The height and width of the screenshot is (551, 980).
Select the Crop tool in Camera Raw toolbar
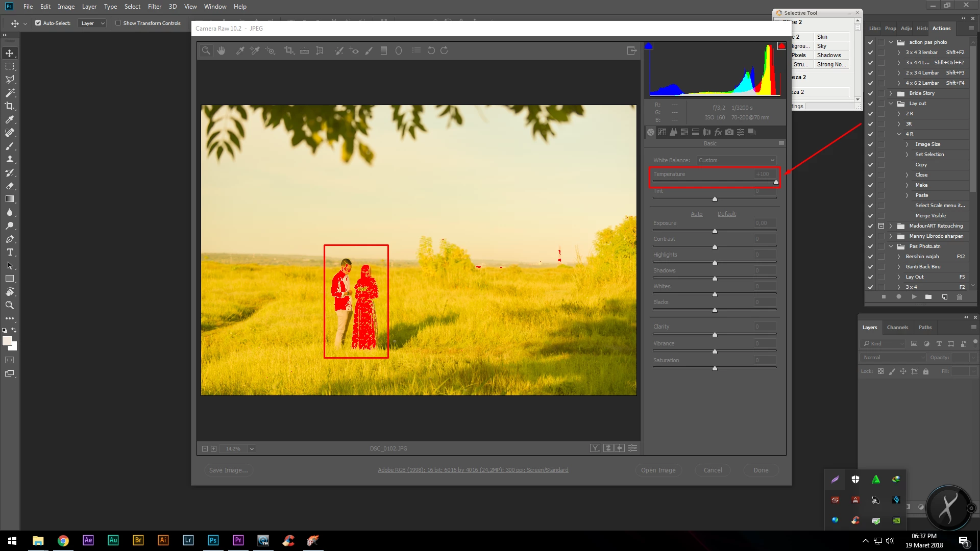point(289,51)
